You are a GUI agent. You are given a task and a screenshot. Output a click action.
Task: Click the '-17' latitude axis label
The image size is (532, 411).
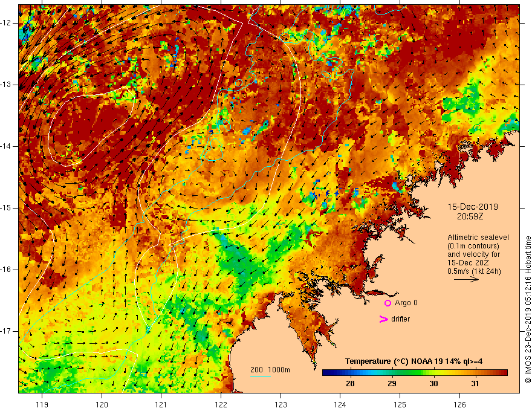pos(6,331)
